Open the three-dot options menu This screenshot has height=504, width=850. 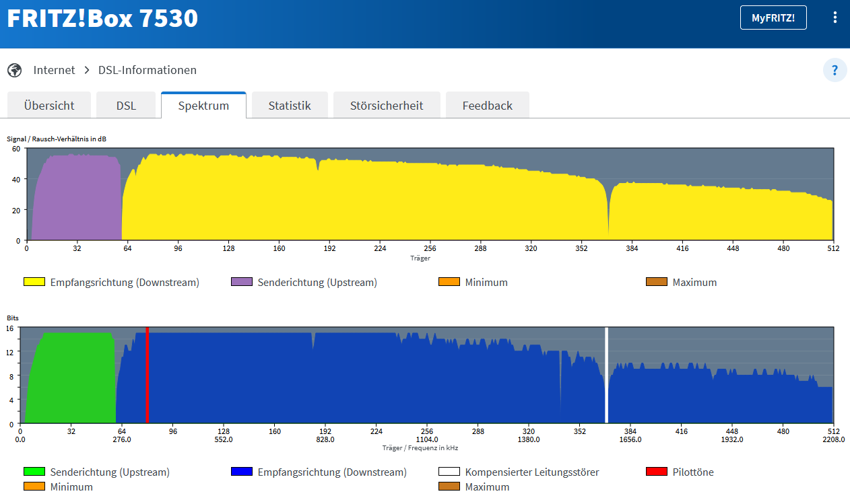click(835, 18)
